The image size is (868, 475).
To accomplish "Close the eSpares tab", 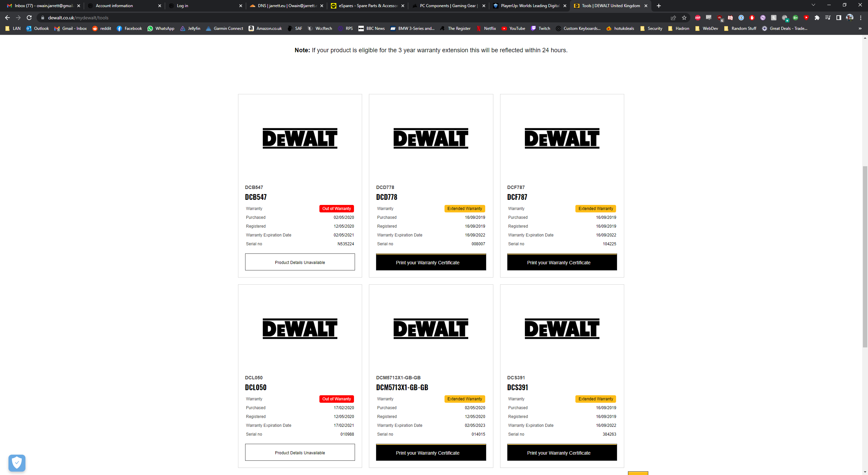I will 403,6.
